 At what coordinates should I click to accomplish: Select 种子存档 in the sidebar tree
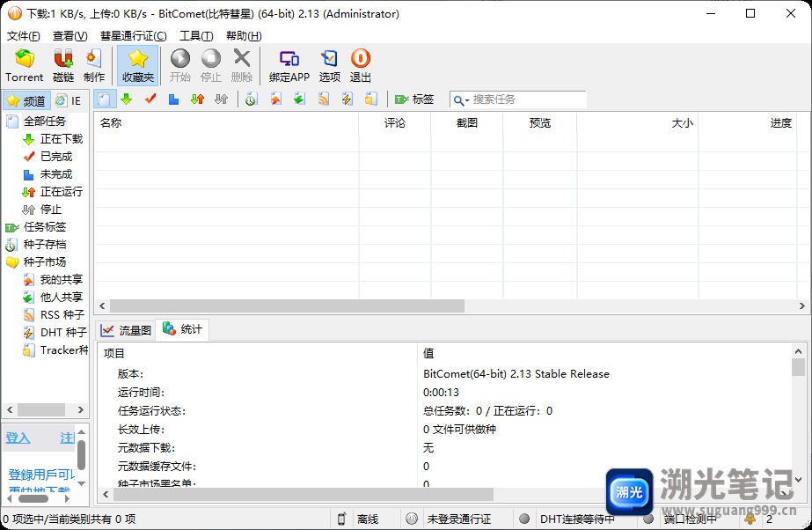[45, 245]
